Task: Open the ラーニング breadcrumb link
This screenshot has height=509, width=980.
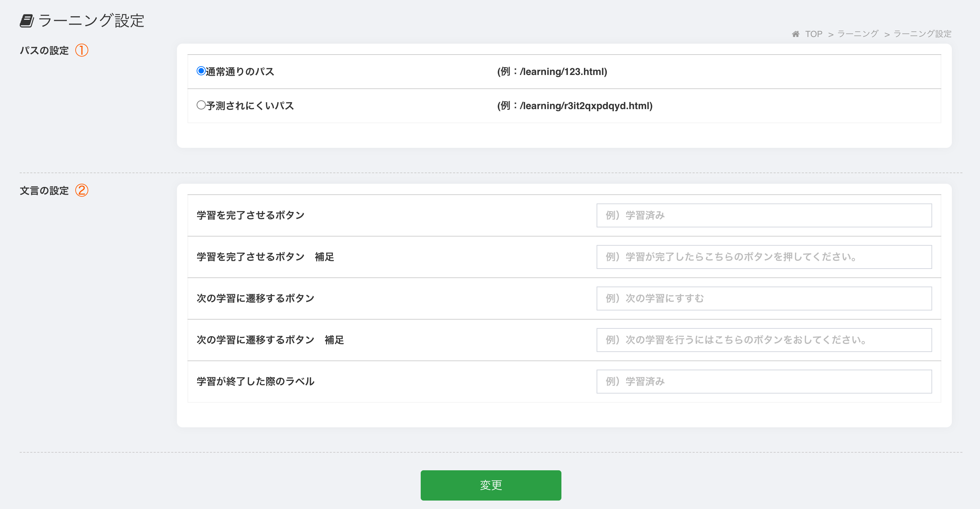Action: pos(858,34)
